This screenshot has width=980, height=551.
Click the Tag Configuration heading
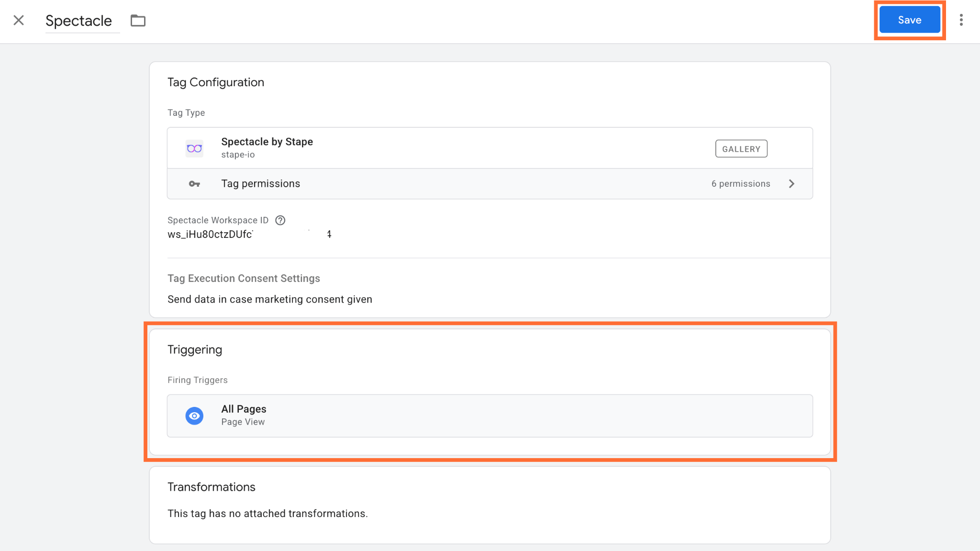[216, 82]
